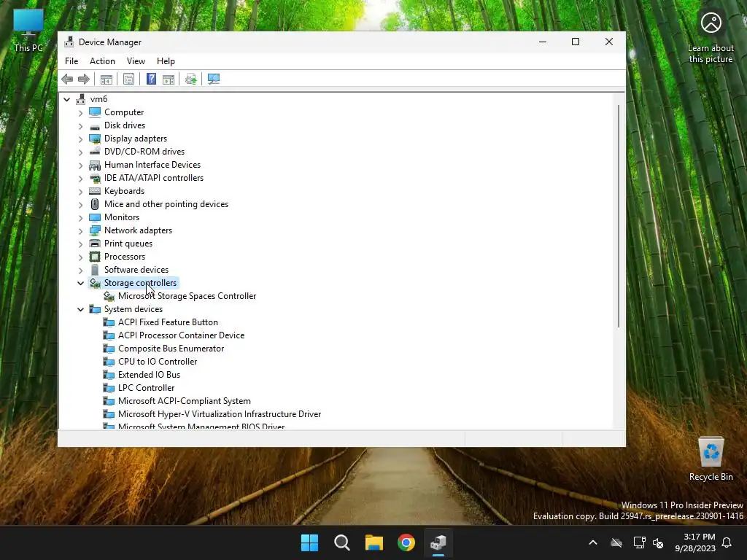Open the notification bell icon

tap(727, 542)
